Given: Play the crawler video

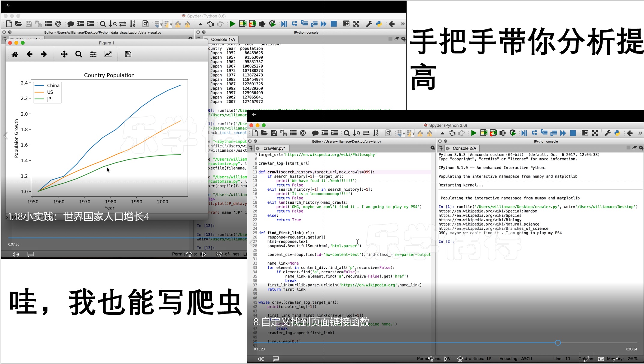Looking at the screenshot, I should [446, 359].
